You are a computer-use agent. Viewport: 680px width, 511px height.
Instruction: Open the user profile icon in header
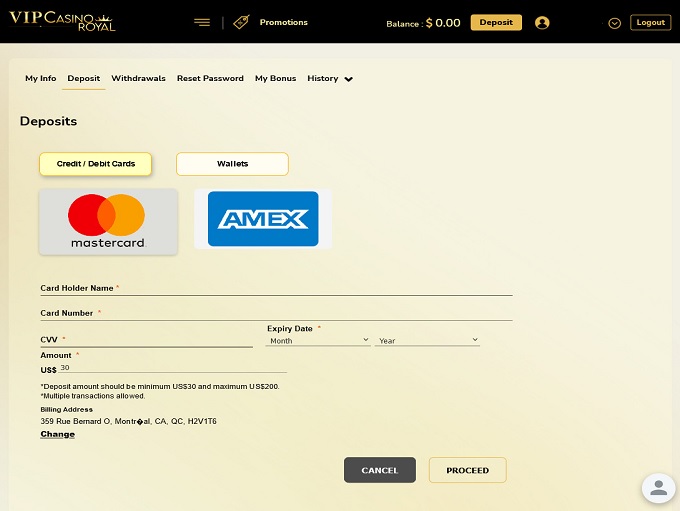[x=542, y=23]
